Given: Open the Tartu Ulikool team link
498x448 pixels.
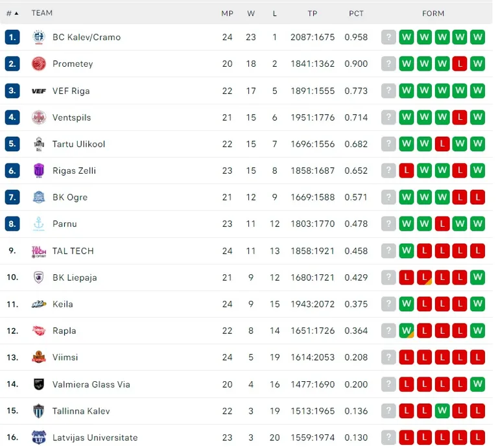Looking at the screenshot, I should 78,144.
